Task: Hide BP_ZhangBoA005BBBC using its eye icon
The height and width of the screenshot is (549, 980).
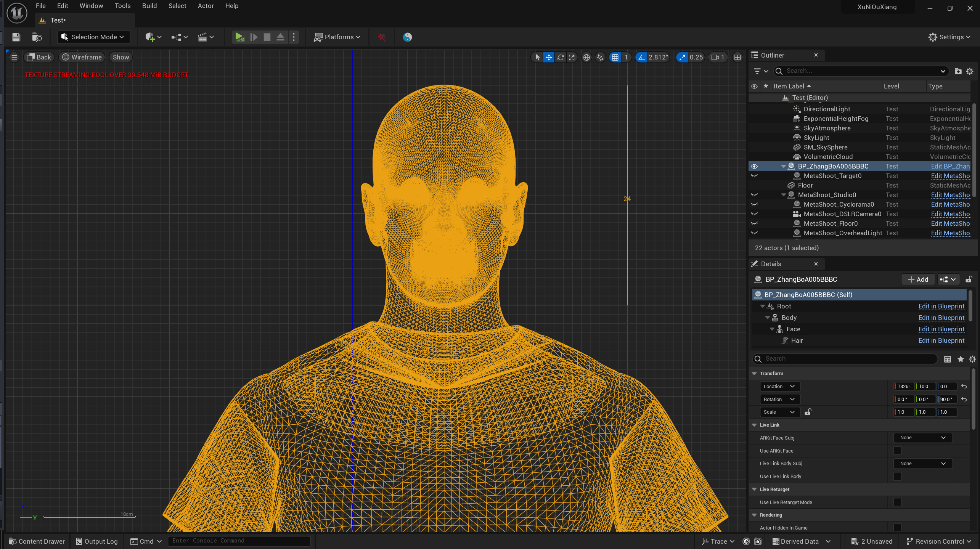Action: (754, 166)
